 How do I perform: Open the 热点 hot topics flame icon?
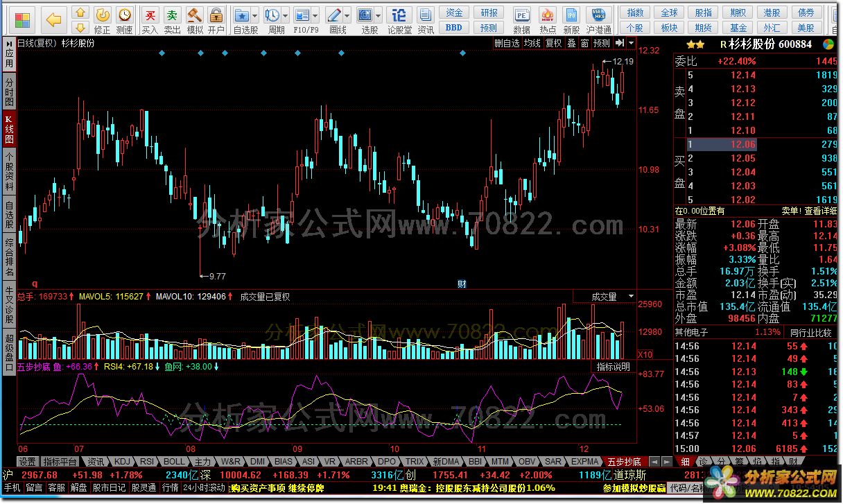pyautogui.click(x=548, y=20)
